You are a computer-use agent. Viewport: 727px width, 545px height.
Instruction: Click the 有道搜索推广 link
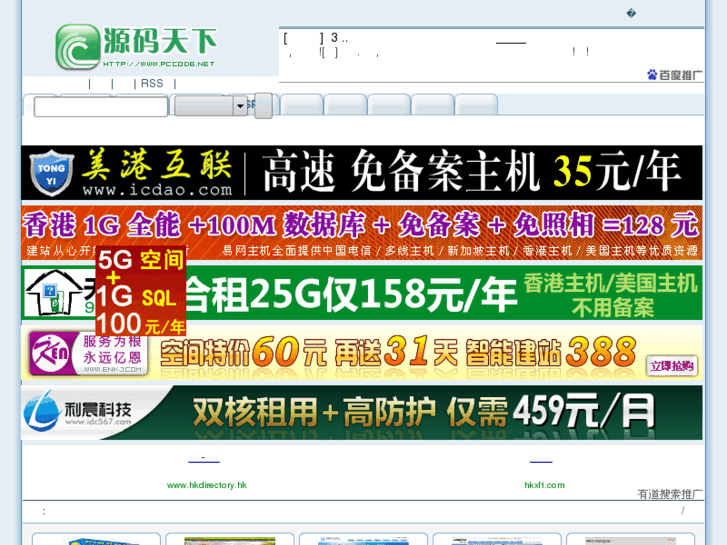tap(670, 494)
